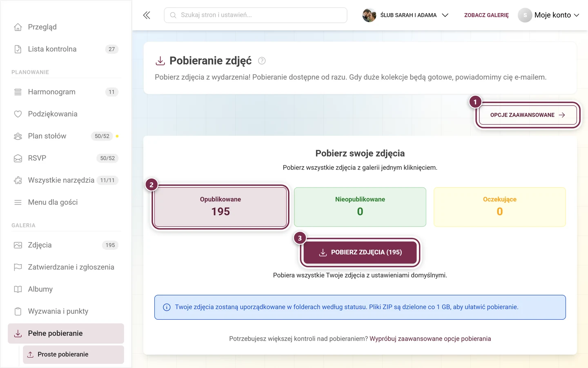Click the 195 badge on Zdjęcia

click(x=110, y=245)
